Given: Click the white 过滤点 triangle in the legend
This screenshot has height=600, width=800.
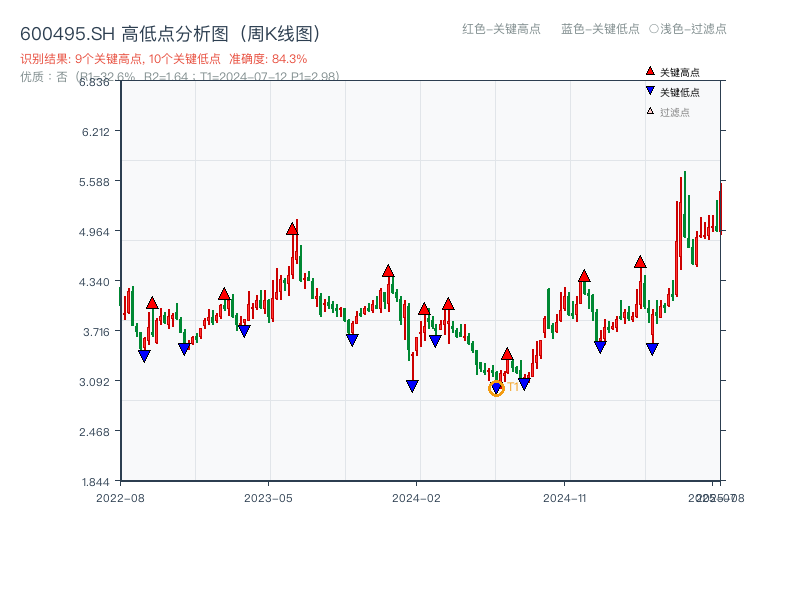Looking at the screenshot, I should pos(650,111).
